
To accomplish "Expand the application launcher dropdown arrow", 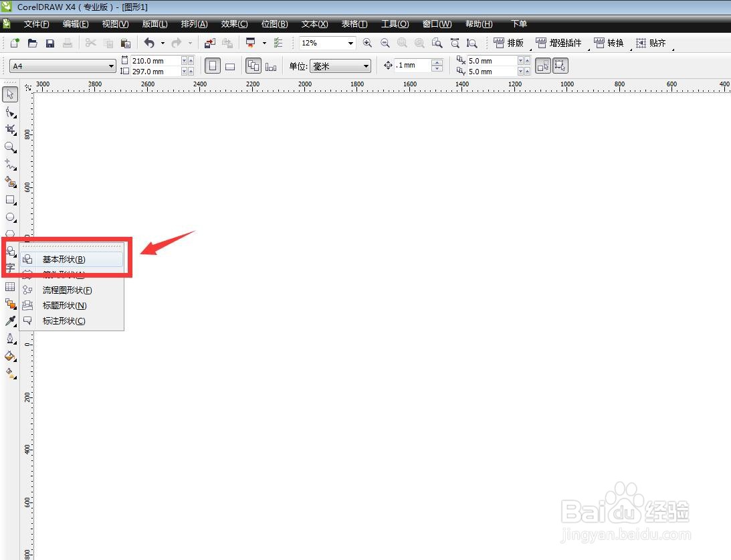I will [264, 43].
